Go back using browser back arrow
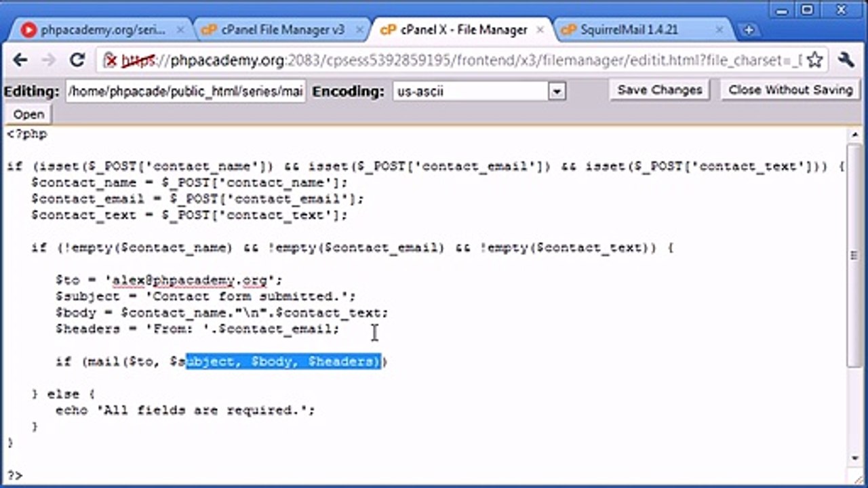This screenshot has width=868, height=488. (20, 60)
